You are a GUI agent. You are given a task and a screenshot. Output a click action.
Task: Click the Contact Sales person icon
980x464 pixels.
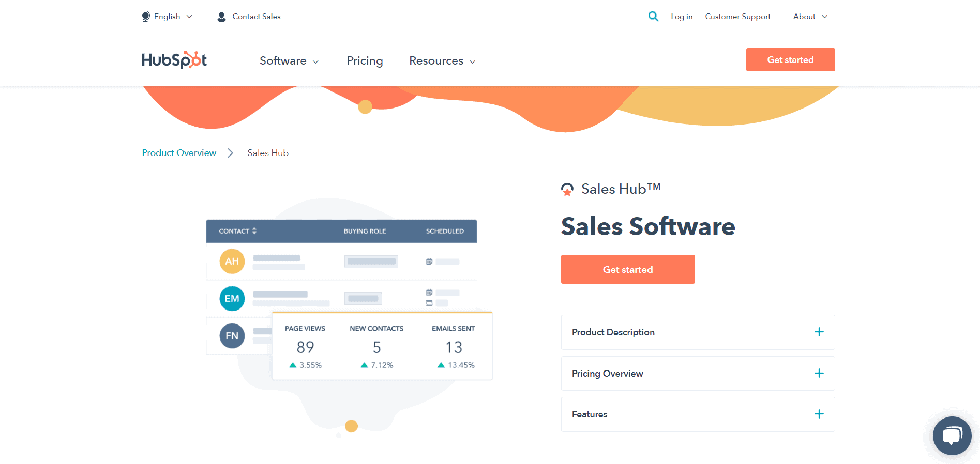tap(221, 17)
